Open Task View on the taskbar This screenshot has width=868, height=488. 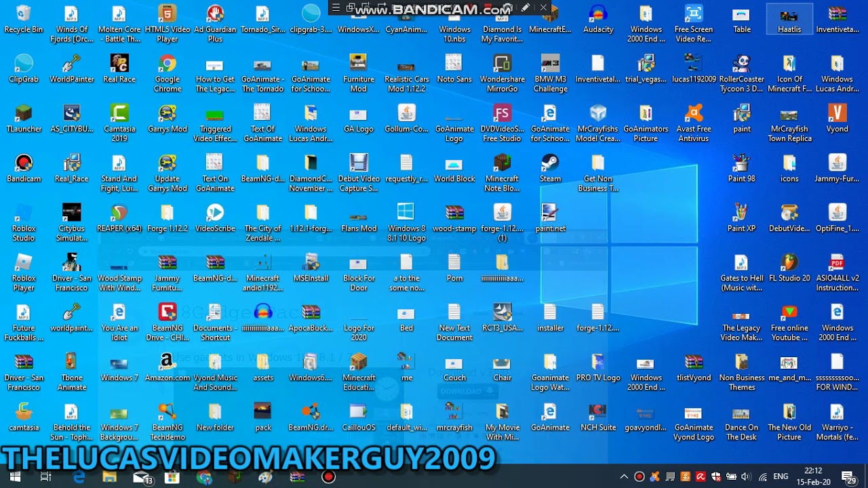46,476
